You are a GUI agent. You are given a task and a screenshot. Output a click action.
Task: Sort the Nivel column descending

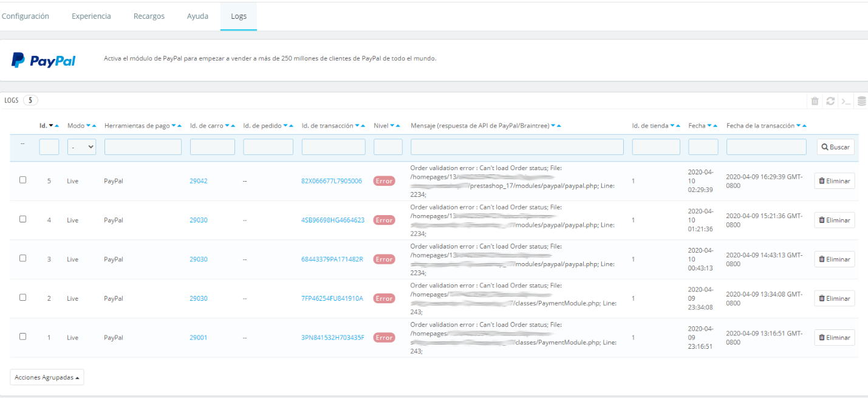click(392, 126)
